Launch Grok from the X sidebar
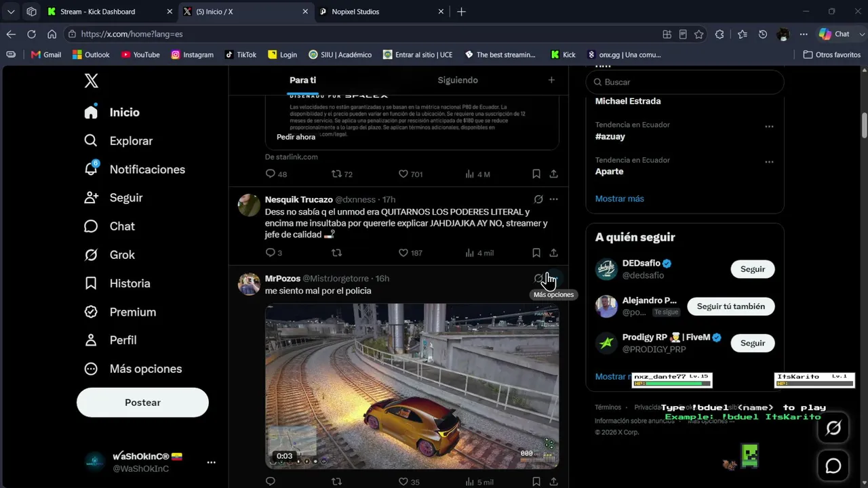The height and width of the screenshot is (488, 868). coord(109,255)
